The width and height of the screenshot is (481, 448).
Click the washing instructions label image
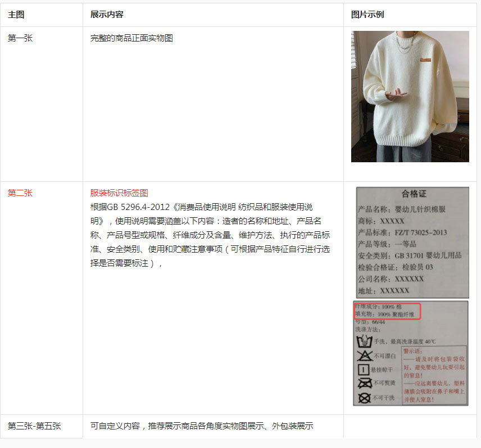coord(411,354)
